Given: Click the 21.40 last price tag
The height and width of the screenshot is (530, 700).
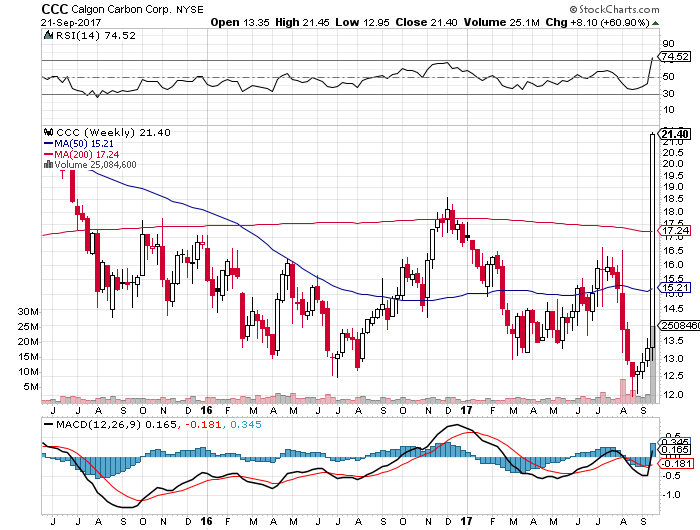Looking at the screenshot, I should (x=673, y=133).
